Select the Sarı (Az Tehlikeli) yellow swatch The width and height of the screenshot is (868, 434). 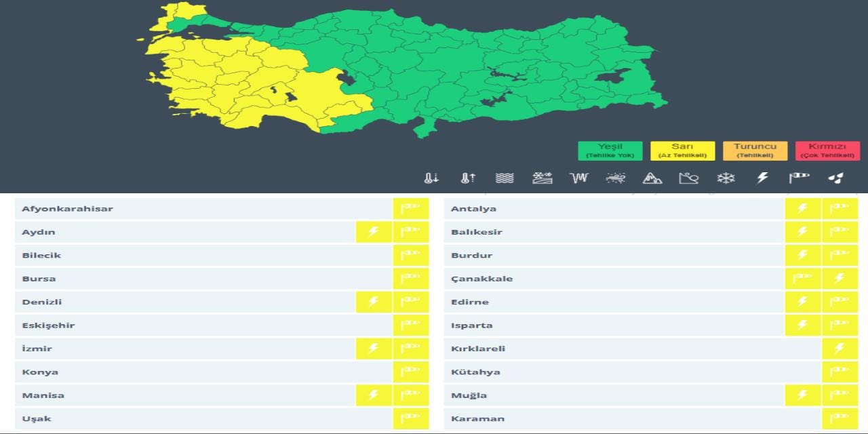click(x=682, y=151)
